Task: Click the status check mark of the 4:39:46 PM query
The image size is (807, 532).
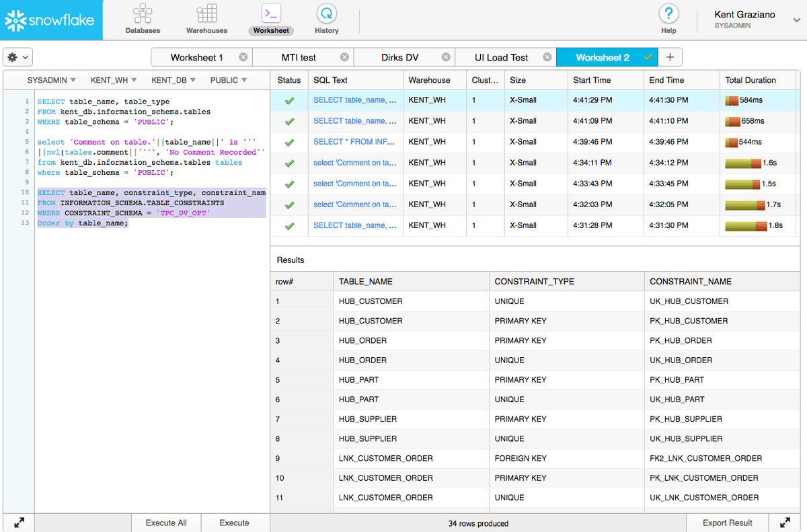Action: (x=289, y=142)
